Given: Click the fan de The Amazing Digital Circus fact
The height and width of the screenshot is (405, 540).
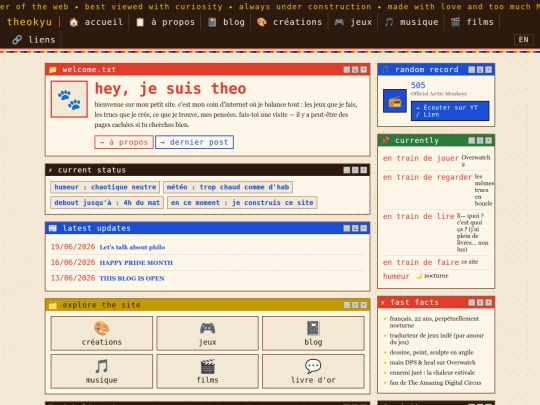Looking at the screenshot, I should (435, 383).
